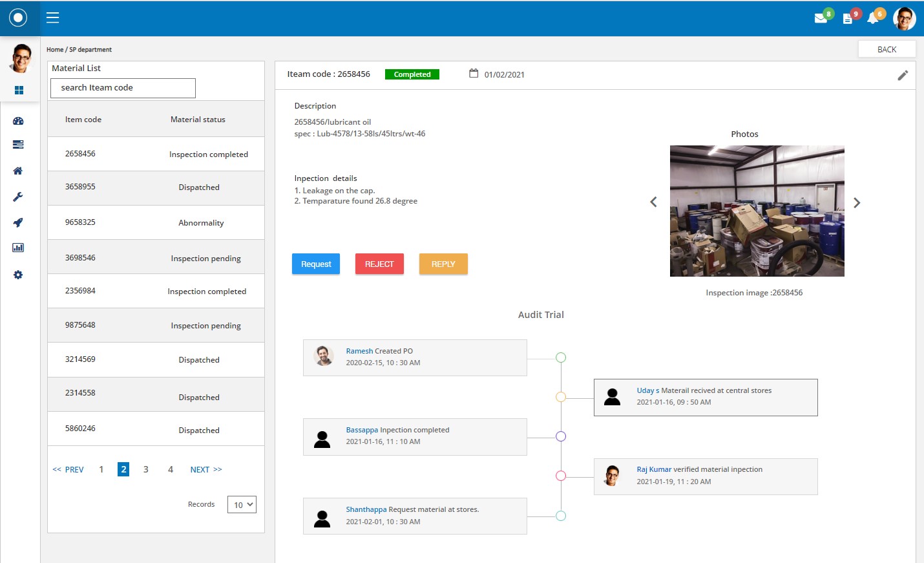Screen dimensions: 924x563
Task: Click purple timeline node for Bassappa entry
Action: (561, 436)
